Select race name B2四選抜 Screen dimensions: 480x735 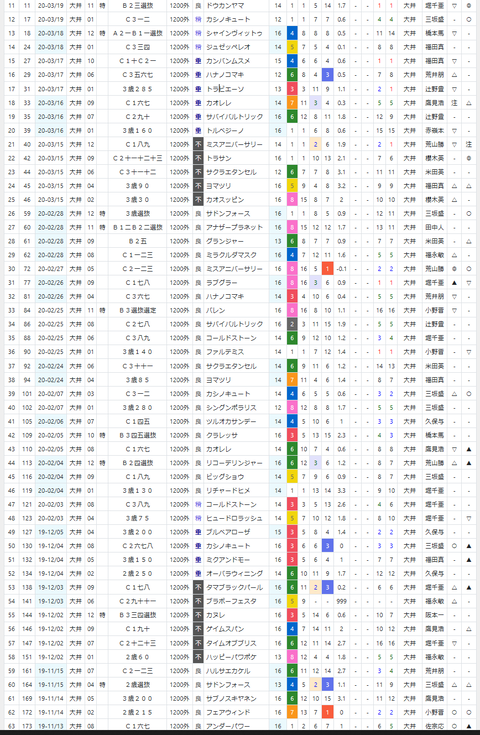point(138,463)
